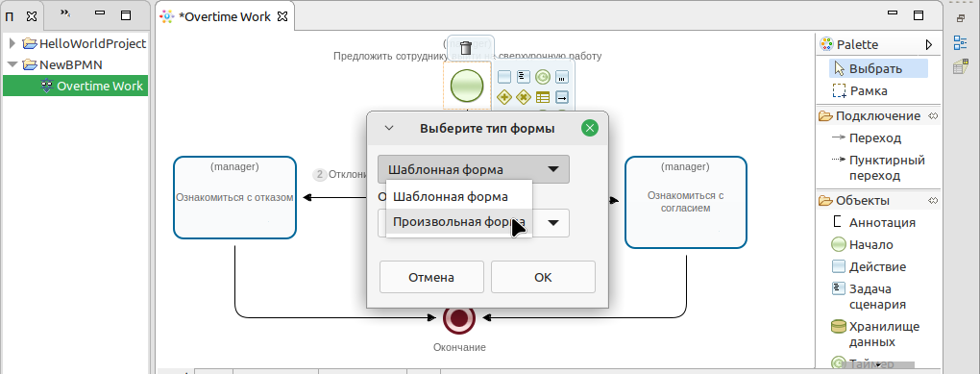Add the plus diamond gateway from context pad
Image resolution: width=980 pixels, height=374 pixels.
504,97
